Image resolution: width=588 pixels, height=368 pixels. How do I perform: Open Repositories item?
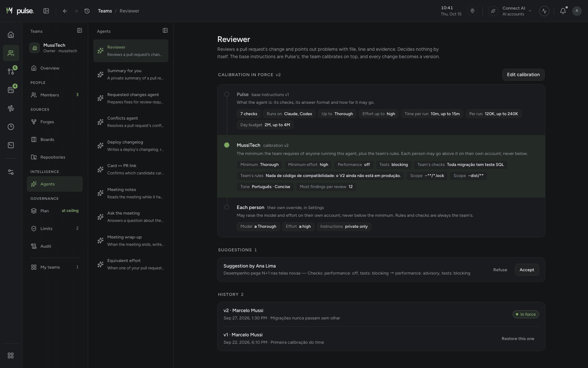(55, 157)
